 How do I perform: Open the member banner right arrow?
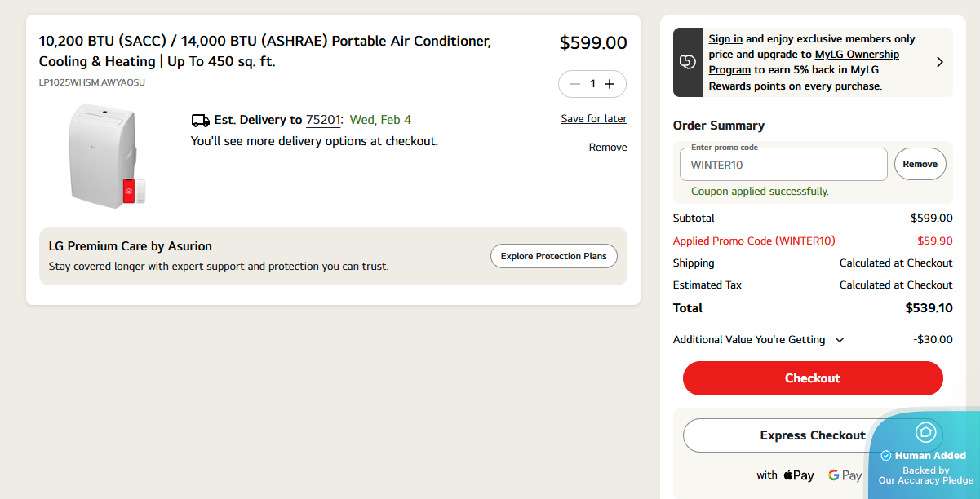click(x=939, y=62)
